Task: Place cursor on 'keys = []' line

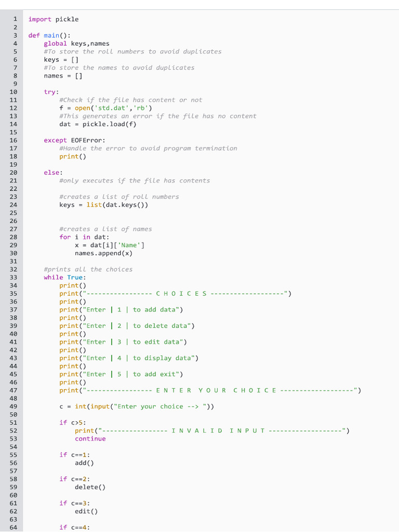Action: (x=61, y=60)
